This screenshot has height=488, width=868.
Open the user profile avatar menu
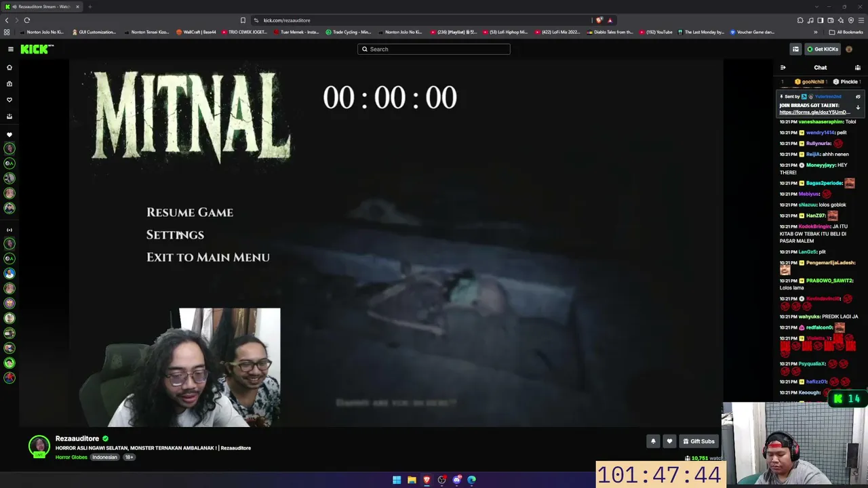point(849,49)
